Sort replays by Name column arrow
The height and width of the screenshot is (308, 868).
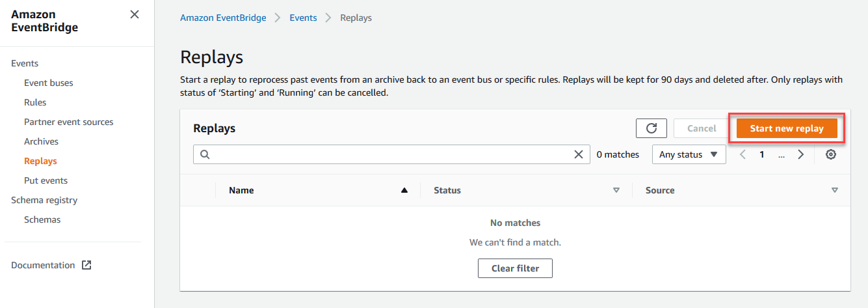tap(404, 190)
